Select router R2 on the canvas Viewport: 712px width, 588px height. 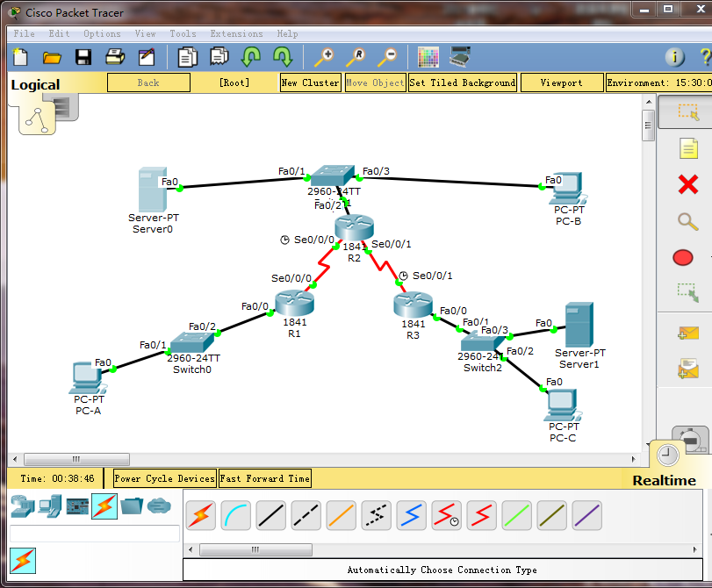pyautogui.click(x=354, y=227)
